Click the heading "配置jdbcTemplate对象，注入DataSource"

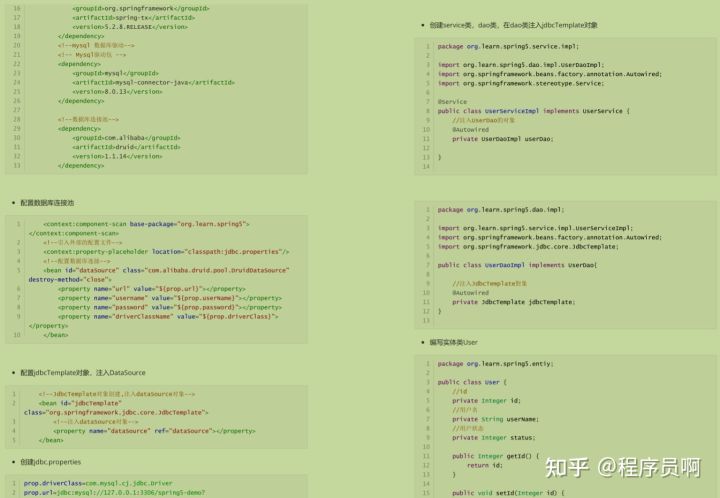(83, 373)
